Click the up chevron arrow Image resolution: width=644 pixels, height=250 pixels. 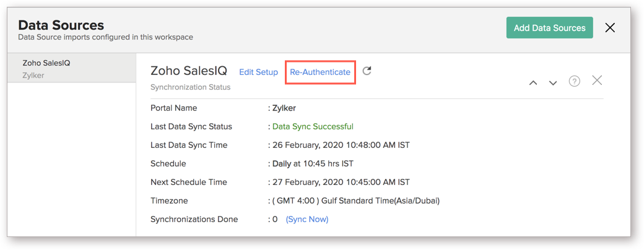click(533, 82)
